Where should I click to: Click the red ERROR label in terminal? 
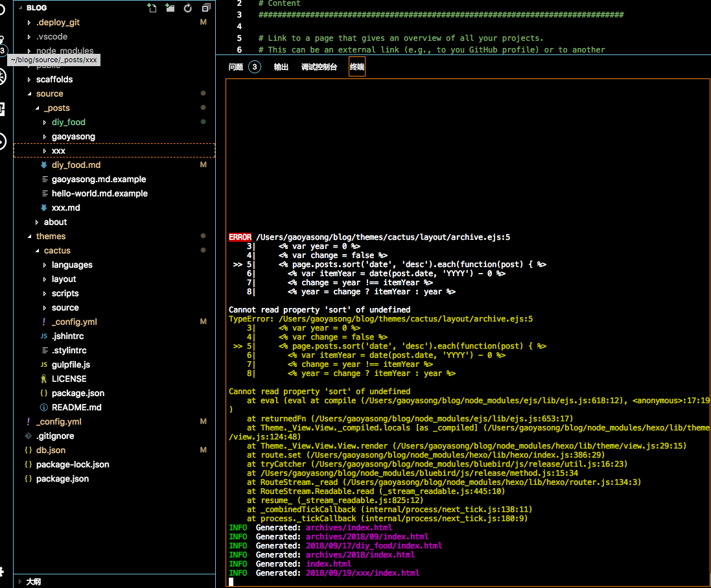(240, 237)
